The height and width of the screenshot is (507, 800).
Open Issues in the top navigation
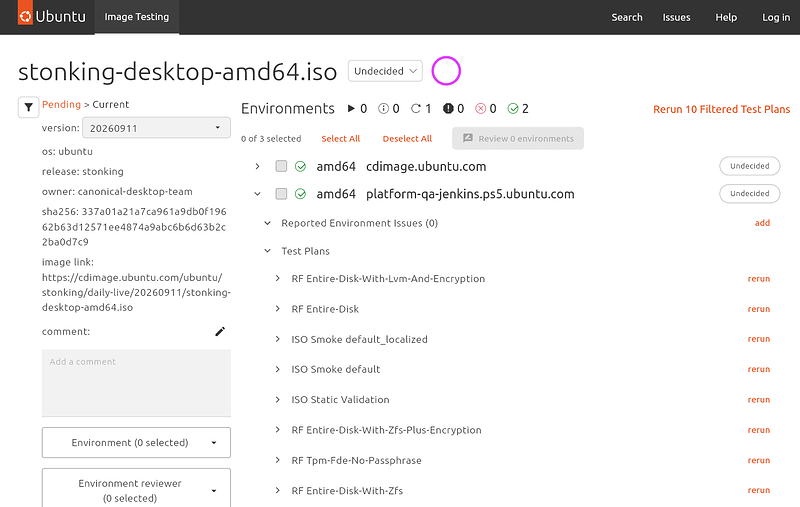click(x=677, y=17)
